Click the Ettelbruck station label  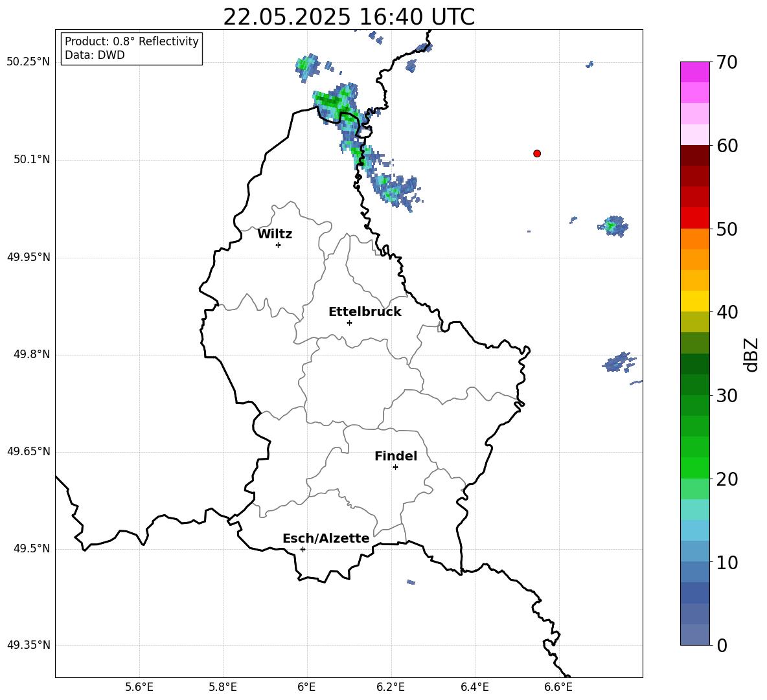coord(365,312)
